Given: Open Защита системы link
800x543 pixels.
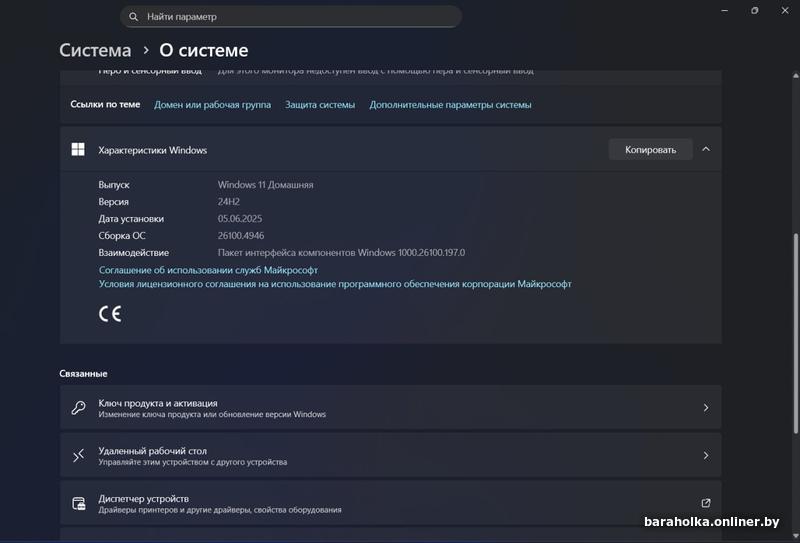Looking at the screenshot, I should 319,105.
